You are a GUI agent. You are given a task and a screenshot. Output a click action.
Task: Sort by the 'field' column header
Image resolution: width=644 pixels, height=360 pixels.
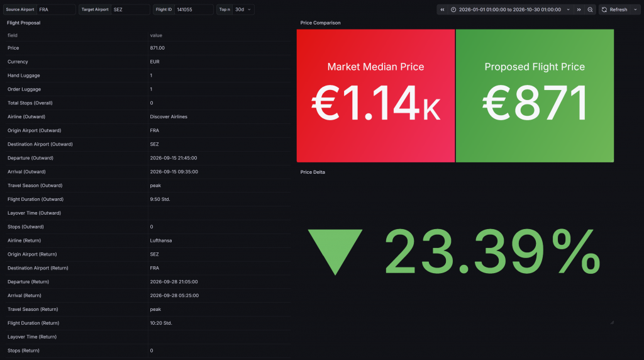pos(13,35)
